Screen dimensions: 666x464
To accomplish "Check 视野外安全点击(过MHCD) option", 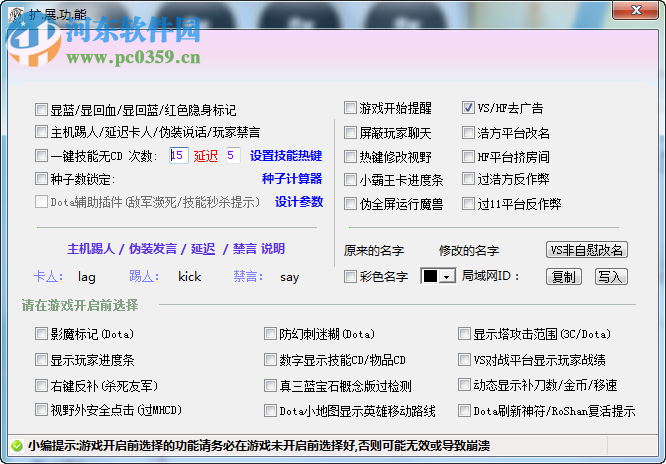I will pyautogui.click(x=41, y=410).
